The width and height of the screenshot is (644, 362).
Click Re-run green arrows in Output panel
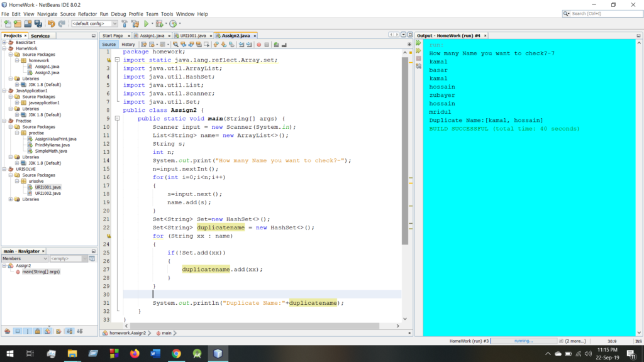[418, 43]
